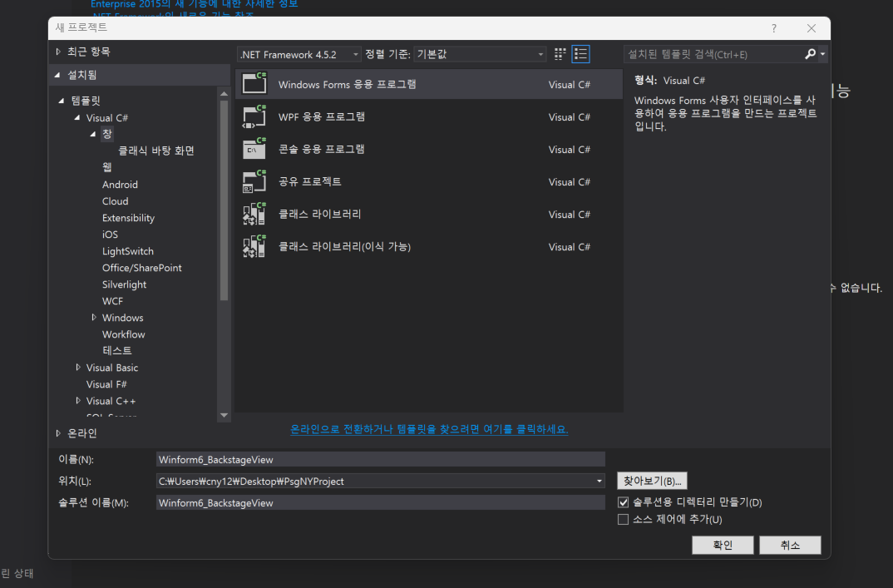Select the Android category
Viewport: 893px width, 588px height.
click(x=120, y=184)
